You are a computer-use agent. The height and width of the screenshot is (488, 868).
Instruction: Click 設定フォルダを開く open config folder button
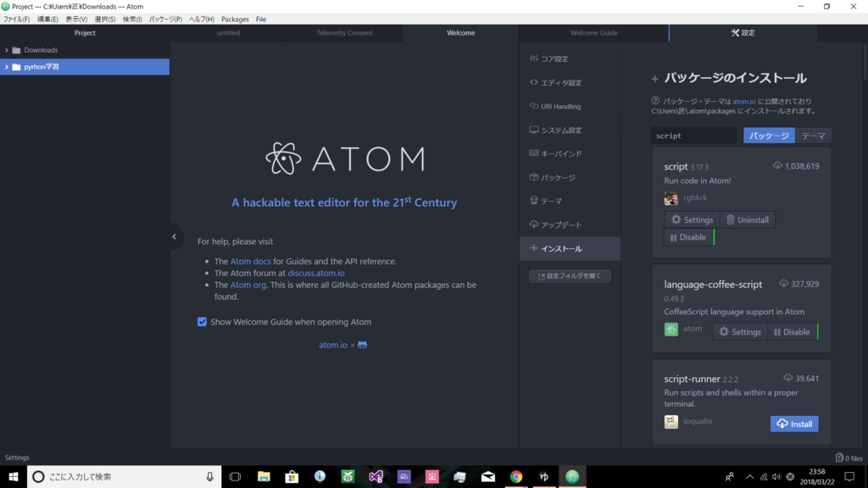point(570,276)
